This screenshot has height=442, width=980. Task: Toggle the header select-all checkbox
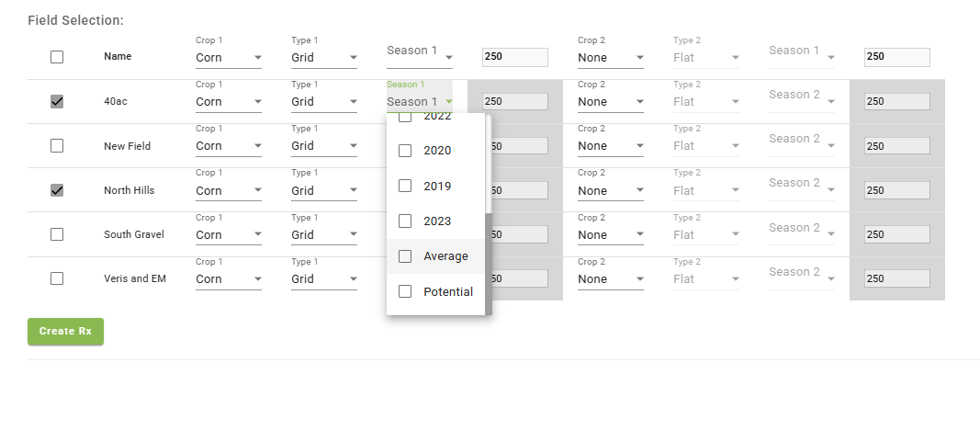57,57
